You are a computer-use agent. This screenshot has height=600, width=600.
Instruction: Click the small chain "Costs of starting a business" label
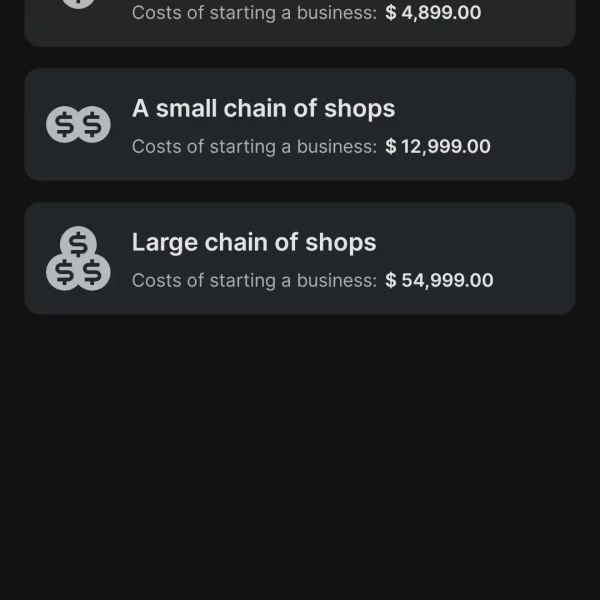(x=255, y=147)
